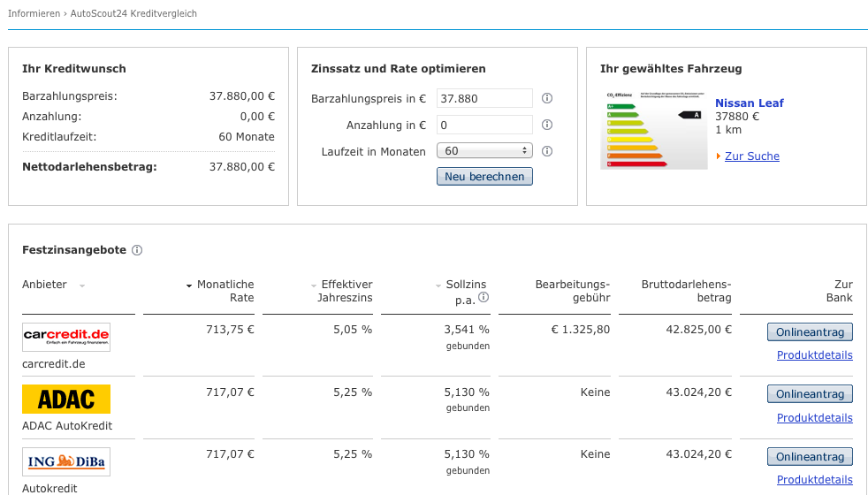This screenshot has width=868, height=495.
Task: Open the Nissan Leaf vehicle link
Action: [x=749, y=103]
